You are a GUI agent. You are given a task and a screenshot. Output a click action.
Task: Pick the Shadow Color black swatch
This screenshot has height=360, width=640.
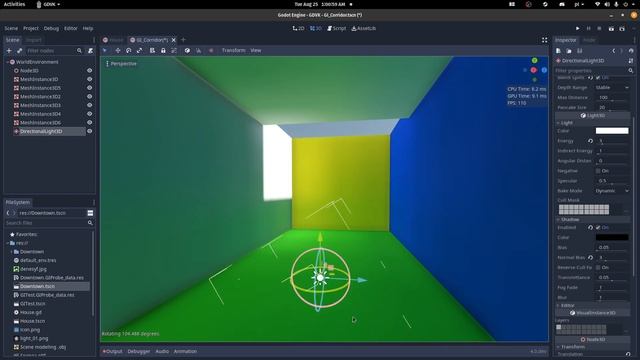click(x=612, y=238)
